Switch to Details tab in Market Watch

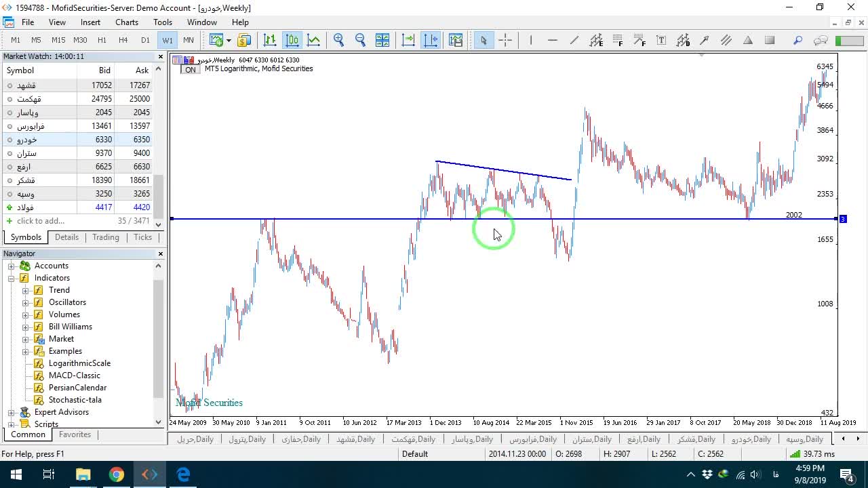pos(66,237)
